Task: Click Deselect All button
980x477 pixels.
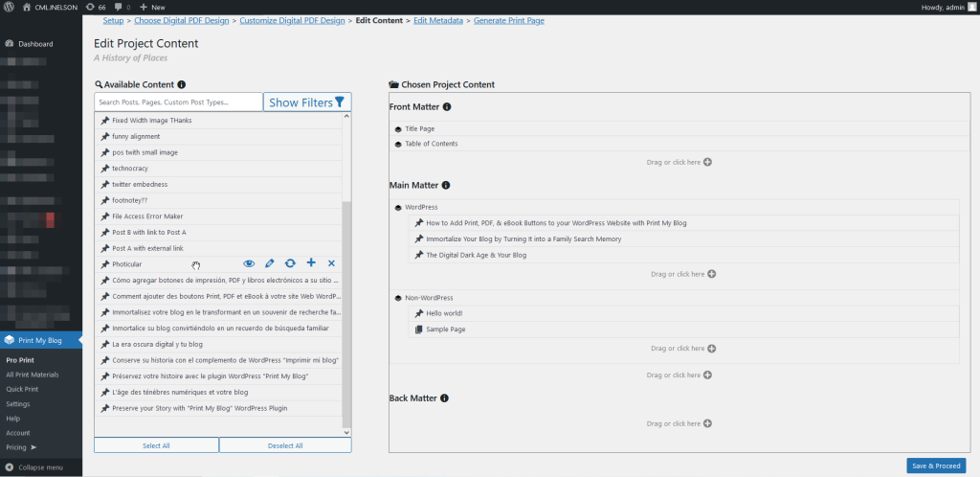Action: click(285, 445)
